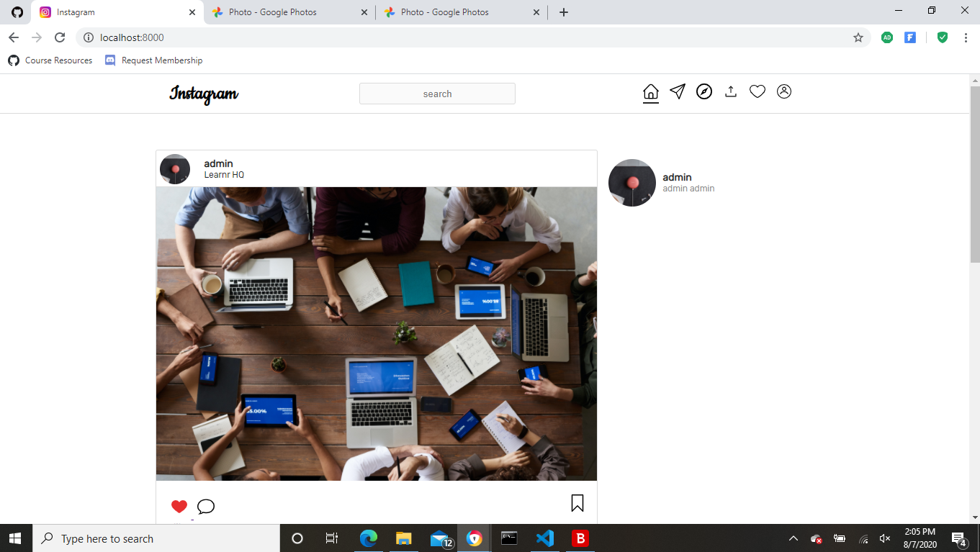Open the sidebar admin profile picture
The image size is (980, 552).
click(x=632, y=183)
